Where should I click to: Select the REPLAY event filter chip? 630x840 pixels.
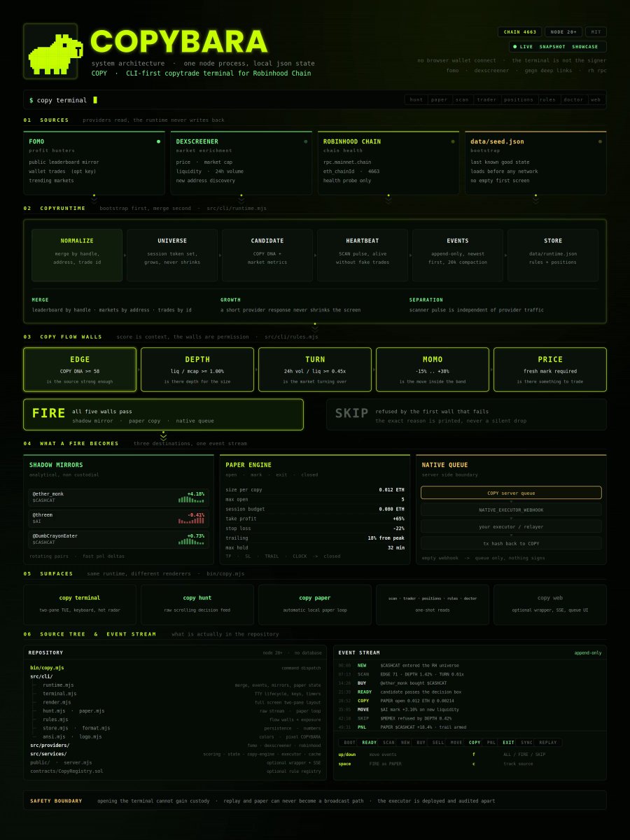(x=549, y=743)
